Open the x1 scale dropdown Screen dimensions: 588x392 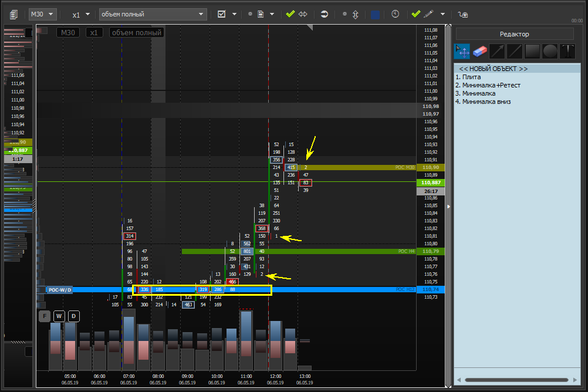coord(80,14)
